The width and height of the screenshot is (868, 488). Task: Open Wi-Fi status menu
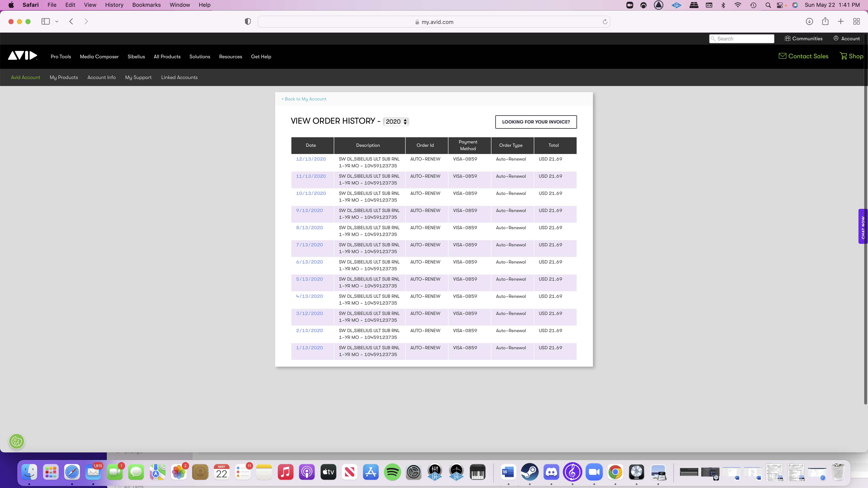[738, 5]
